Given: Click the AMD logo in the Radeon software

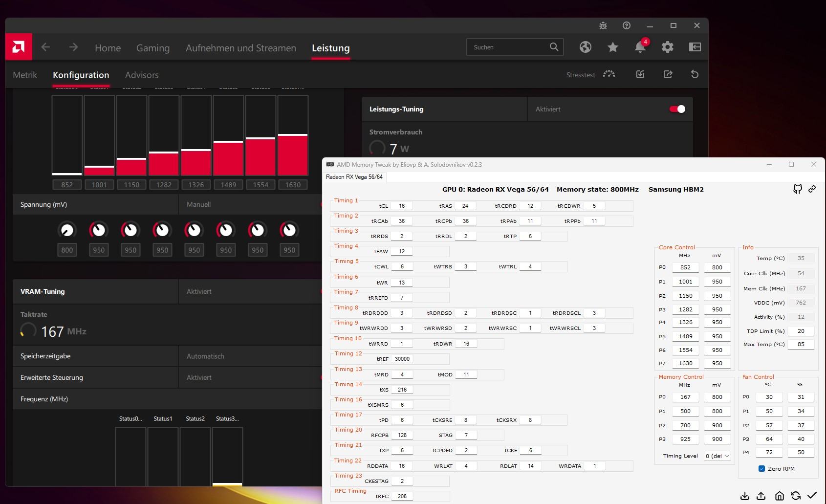Looking at the screenshot, I should point(19,47).
